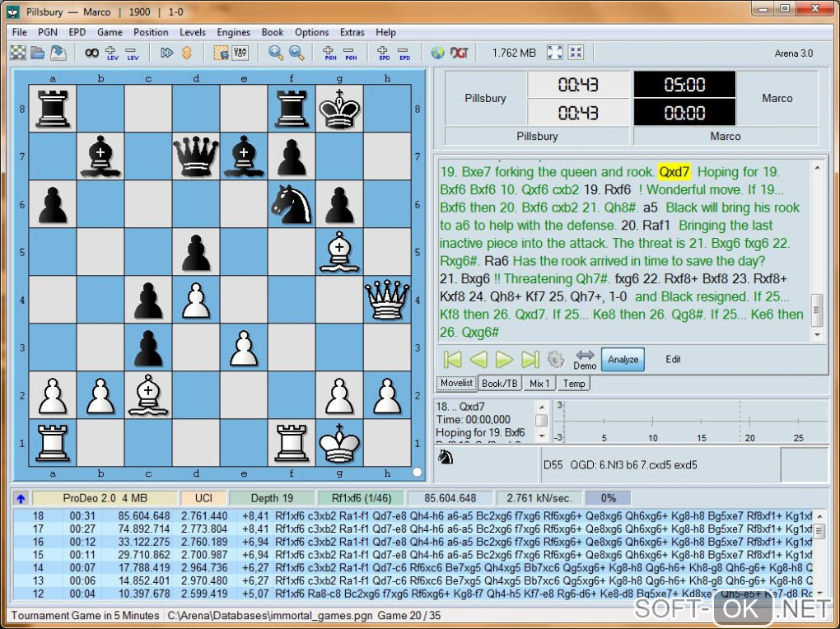Image resolution: width=840 pixels, height=629 pixels.
Task: Click the side-to-move indicator circle by board
Action: [418, 472]
